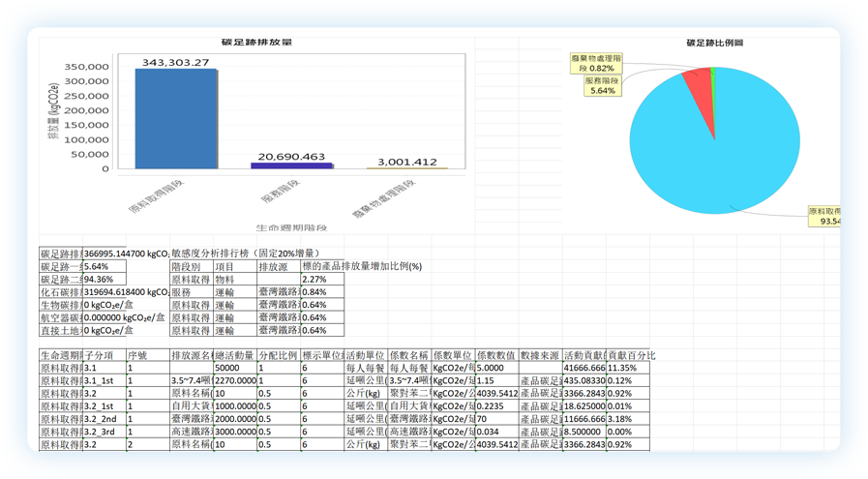The image size is (868, 479).
Task: Select the 3.18% contribution cell
Action: (x=628, y=419)
